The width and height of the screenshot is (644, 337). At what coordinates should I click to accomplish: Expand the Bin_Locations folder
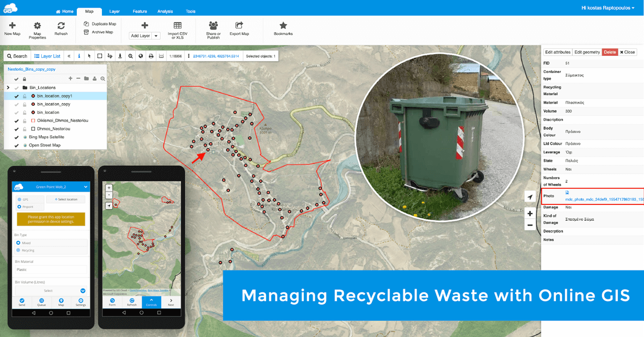8,87
